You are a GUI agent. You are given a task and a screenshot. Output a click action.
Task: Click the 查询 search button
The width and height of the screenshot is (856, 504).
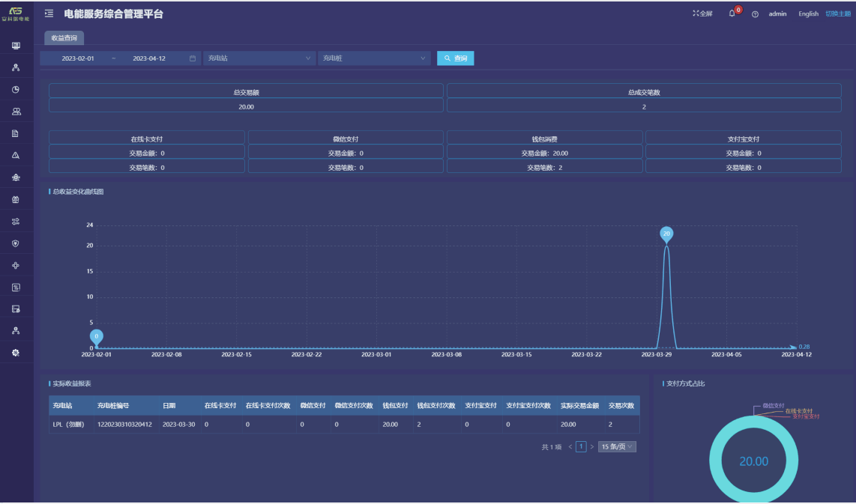click(x=456, y=58)
